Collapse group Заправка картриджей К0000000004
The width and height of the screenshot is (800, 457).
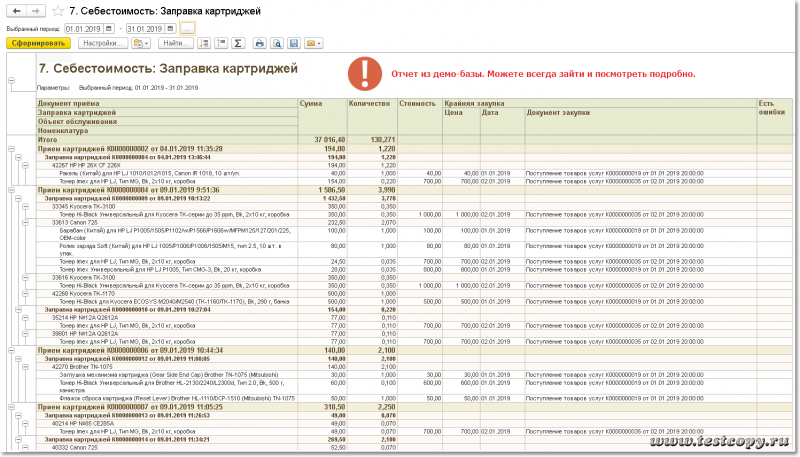pyautogui.click(x=18, y=157)
